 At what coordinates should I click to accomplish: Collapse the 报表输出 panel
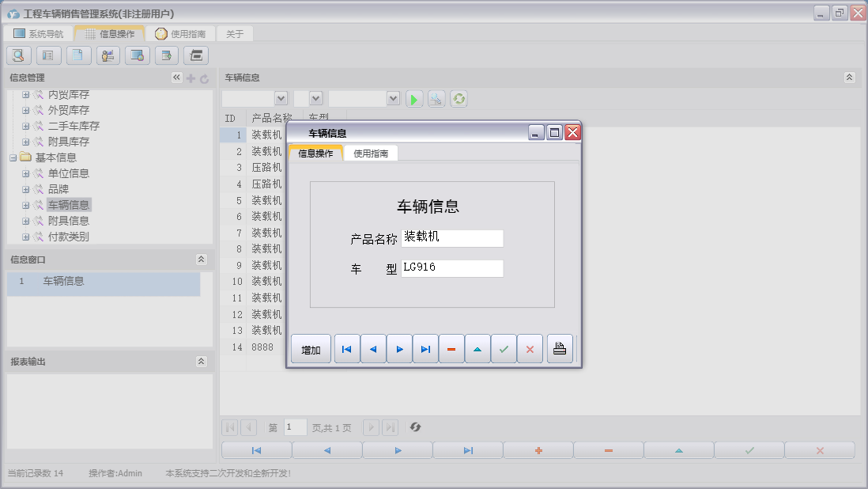pos(201,362)
